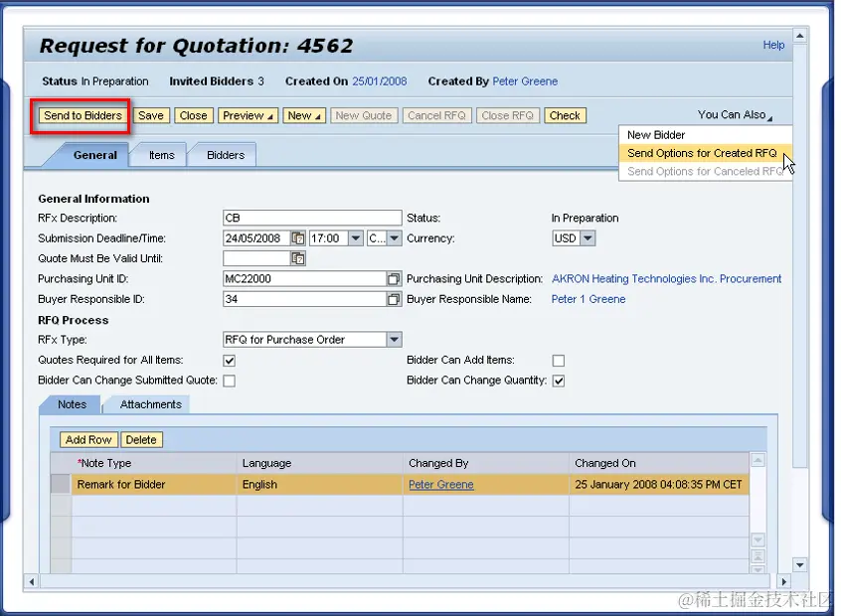Collapse the You Can Also menu
This screenshot has width=841, height=616.
735,114
